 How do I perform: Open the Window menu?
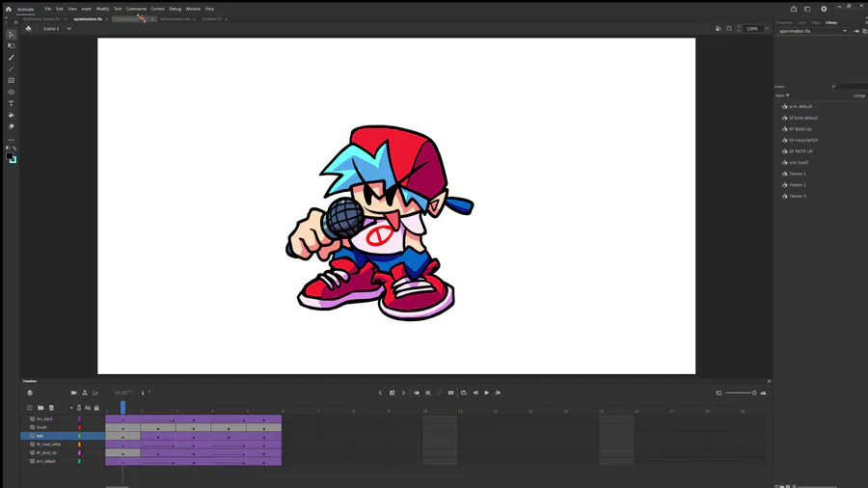[193, 9]
